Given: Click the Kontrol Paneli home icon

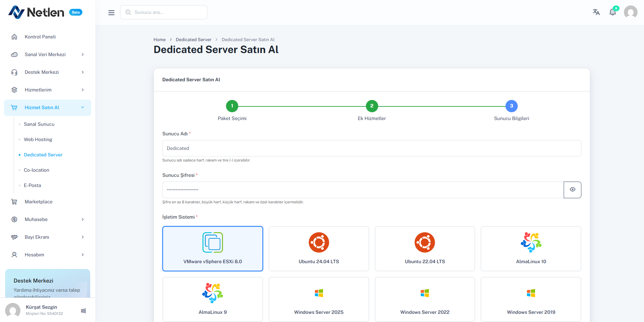Looking at the screenshot, I should (14, 37).
